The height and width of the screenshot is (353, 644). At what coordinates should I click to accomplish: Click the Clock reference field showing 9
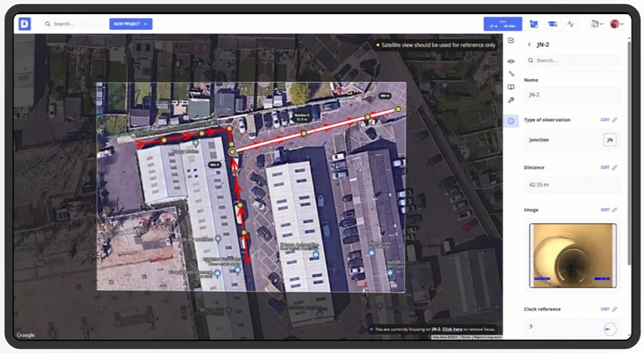573,328
